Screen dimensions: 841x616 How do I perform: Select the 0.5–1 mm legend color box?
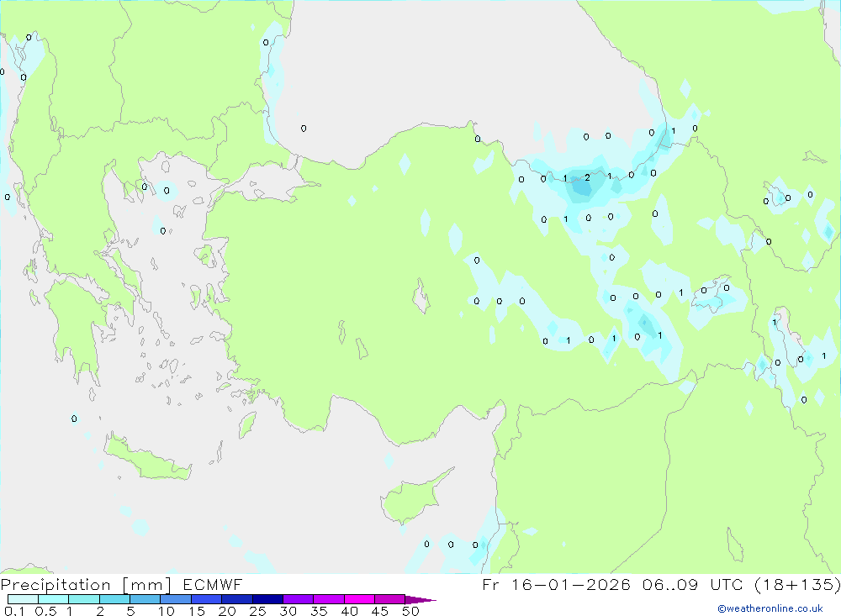(x=53, y=599)
